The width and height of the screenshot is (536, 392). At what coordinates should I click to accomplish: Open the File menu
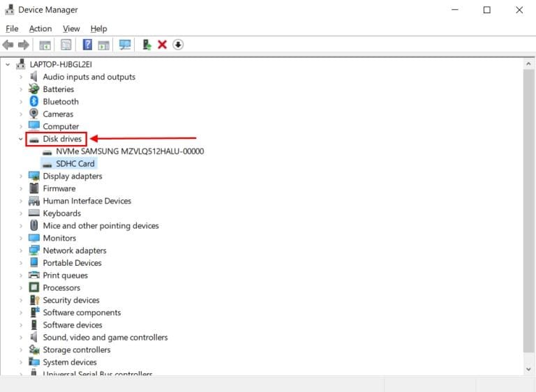point(12,29)
